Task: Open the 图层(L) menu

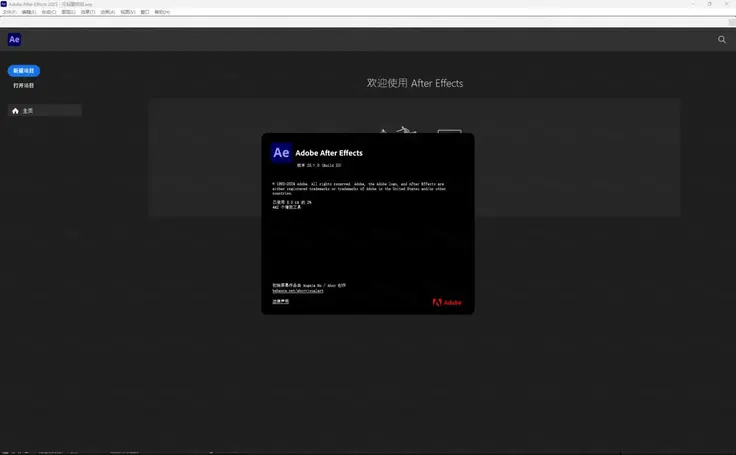Action: tap(68, 12)
